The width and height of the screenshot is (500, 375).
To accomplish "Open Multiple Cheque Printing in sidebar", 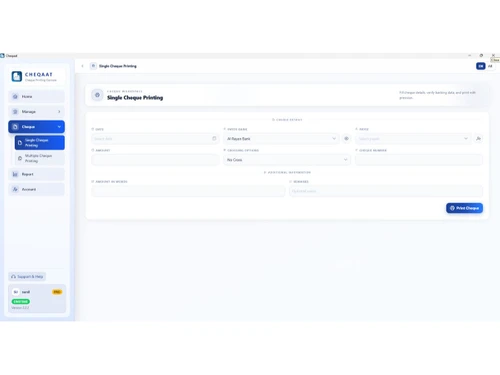I will (x=40, y=158).
